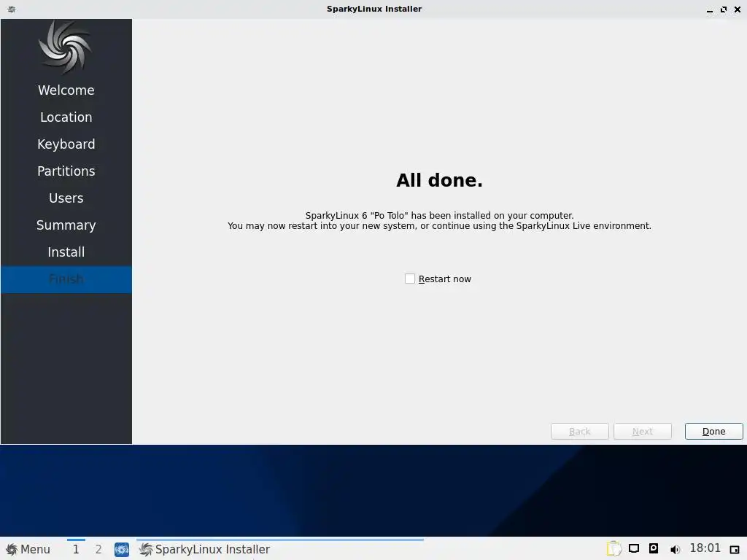Screen dimensions: 747x560
Task: Select the Install step in sidebar
Action: coord(66,252)
